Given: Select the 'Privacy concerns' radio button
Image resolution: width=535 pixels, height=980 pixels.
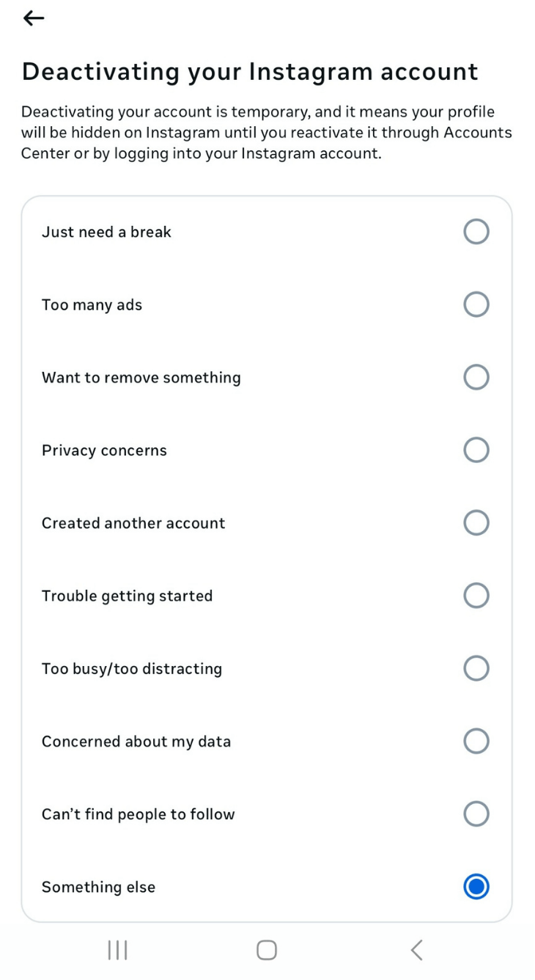Looking at the screenshot, I should pyautogui.click(x=476, y=450).
